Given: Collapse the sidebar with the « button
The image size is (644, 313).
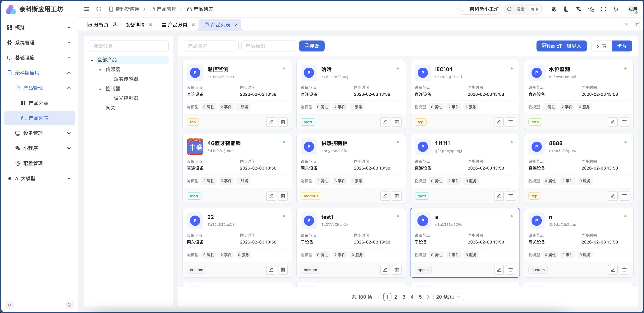Looking at the screenshot, I should [x=10, y=305].
